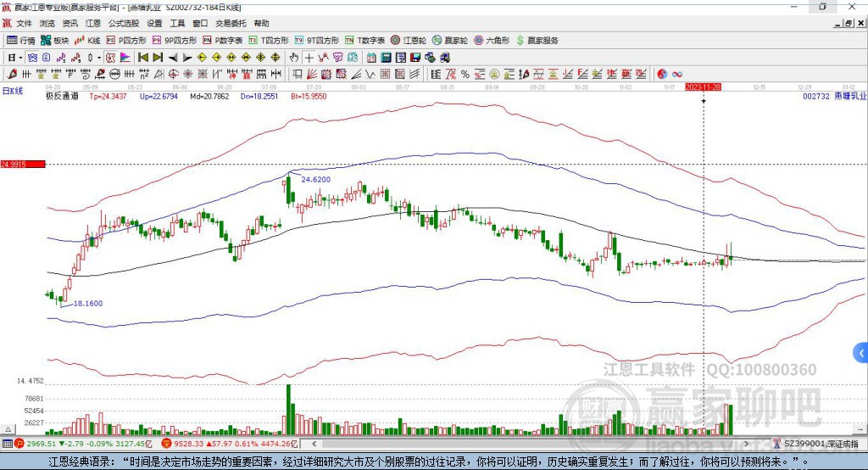The width and height of the screenshot is (868, 470).
Task: Open the P数字表 tool
Action: (223, 41)
